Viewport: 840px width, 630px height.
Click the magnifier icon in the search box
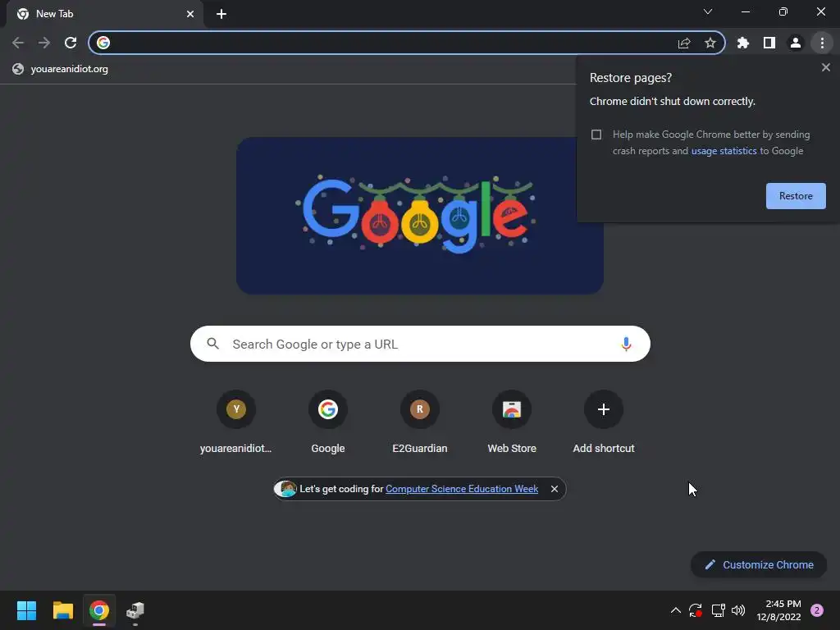(212, 344)
